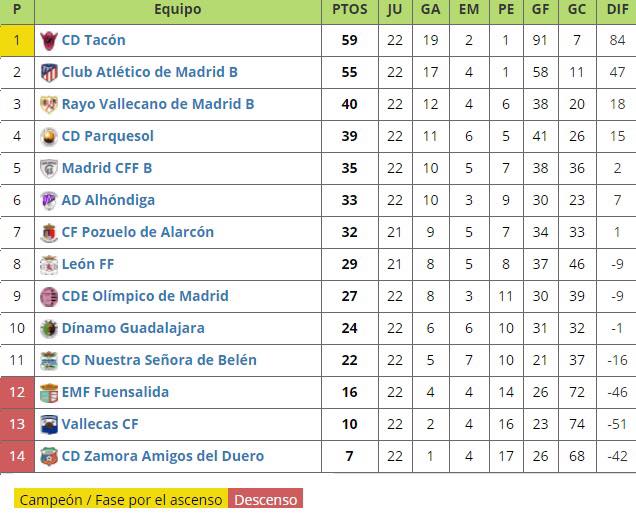The width and height of the screenshot is (636, 523).
Task: Click the CD Parquesol team crest
Action: pyautogui.click(x=48, y=137)
